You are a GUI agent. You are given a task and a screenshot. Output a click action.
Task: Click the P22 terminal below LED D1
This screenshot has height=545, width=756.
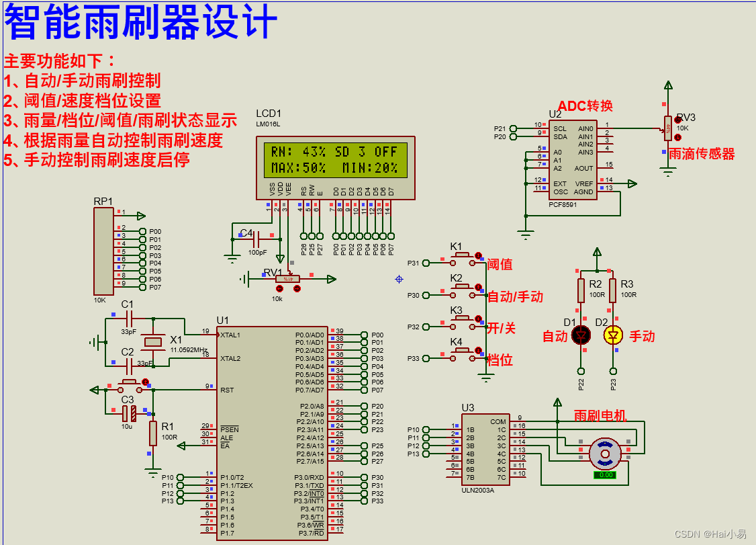click(581, 371)
